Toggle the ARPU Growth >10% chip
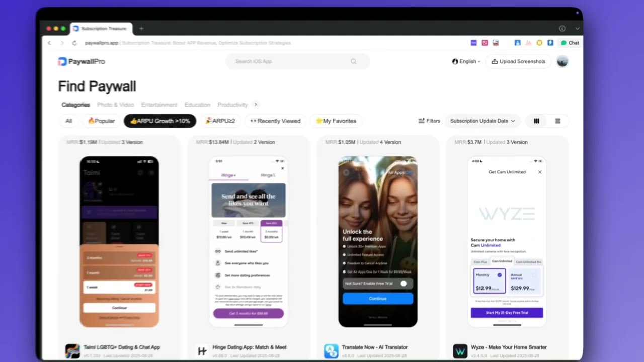 pos(160,121)
